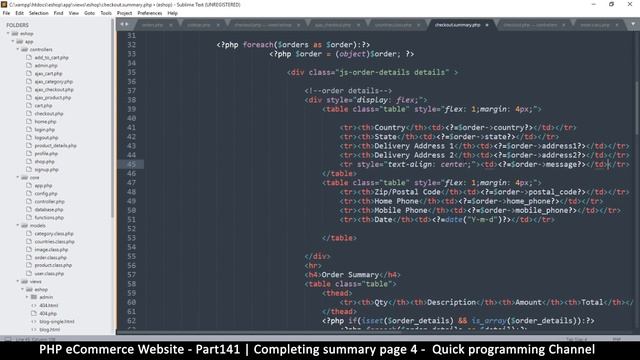Open 404.php in sidebar
This screenshot has height=360, width=640.
coord(48,313)
